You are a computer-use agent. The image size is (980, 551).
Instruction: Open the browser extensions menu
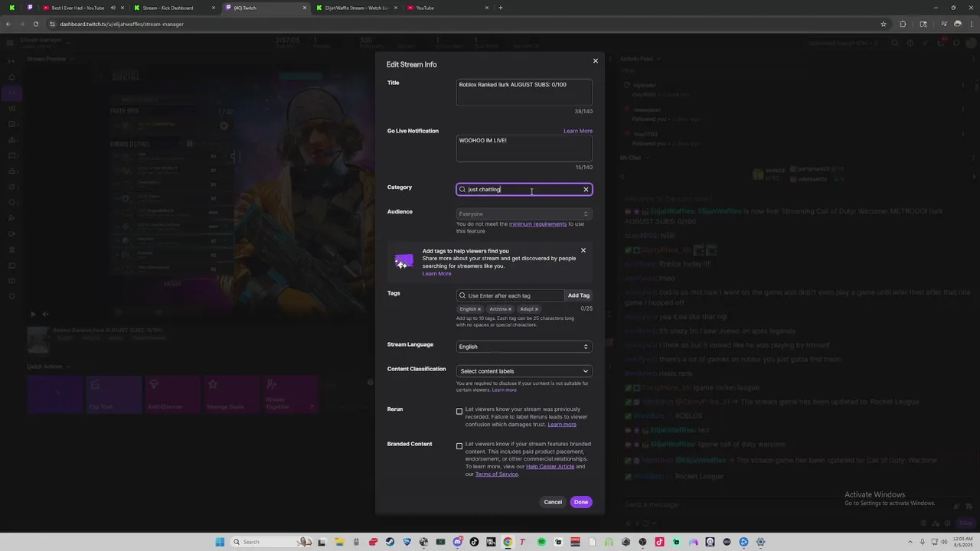903,24
